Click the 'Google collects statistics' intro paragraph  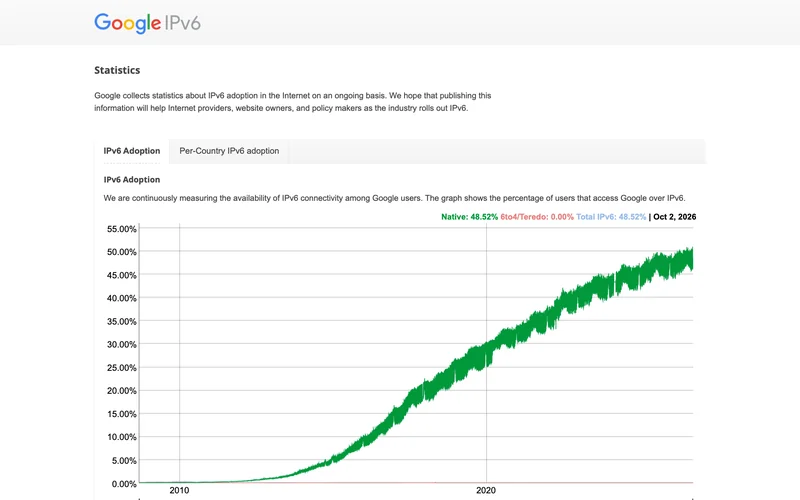click(x=292, y=102)
